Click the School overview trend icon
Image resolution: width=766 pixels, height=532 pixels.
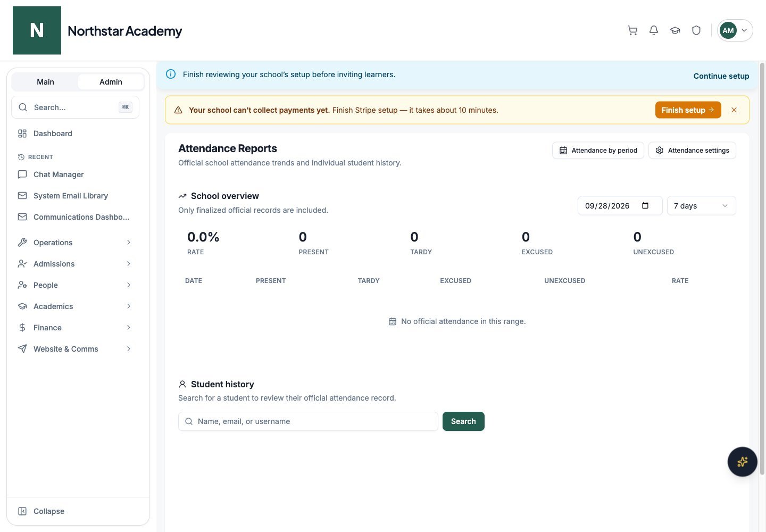click(182, 196)
